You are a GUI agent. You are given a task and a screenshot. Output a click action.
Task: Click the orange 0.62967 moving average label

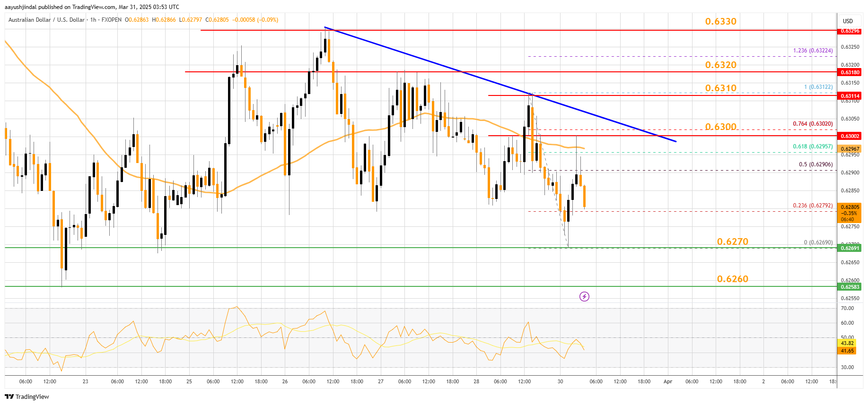pyautogui.click(x=850, y=149)
